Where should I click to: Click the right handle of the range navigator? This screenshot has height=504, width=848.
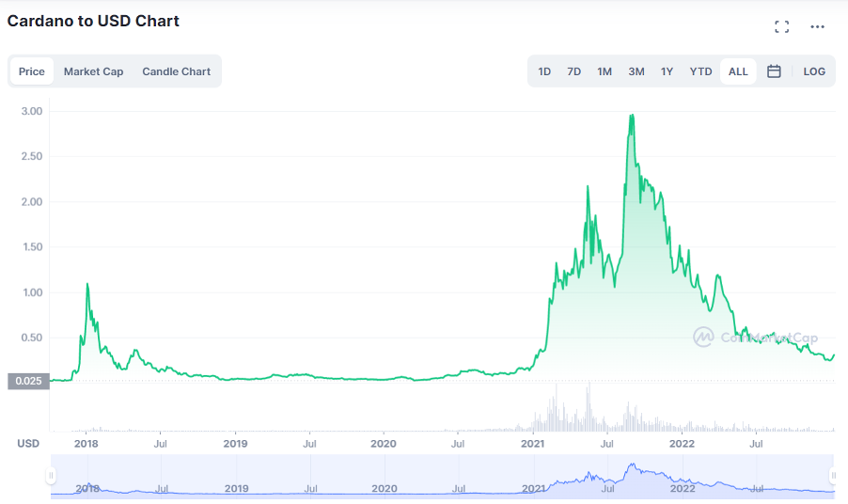(x=833, y=476)
